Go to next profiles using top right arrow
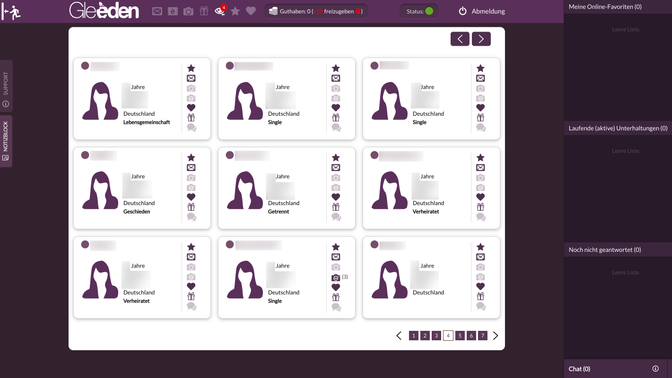This screenshot has width=672, height=378. [481, 39]
